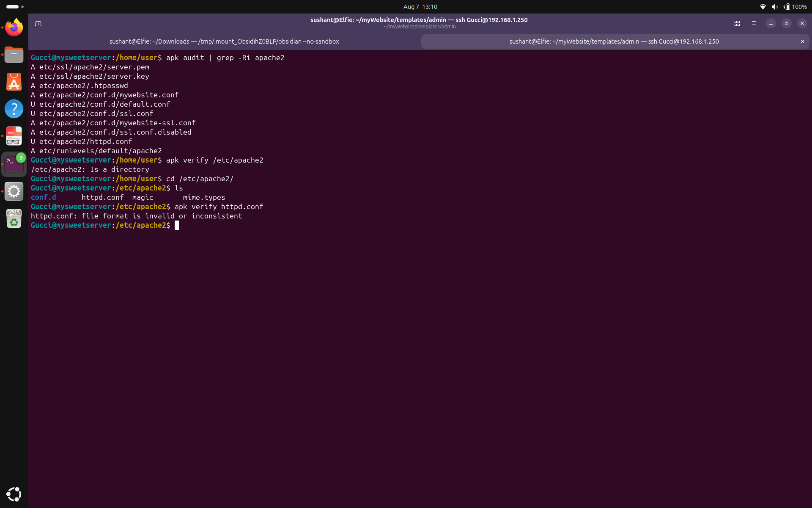Close the ssh Gucci terminal tab
Viewport: 812px width, 508px height.
click(x=802, y=41)
